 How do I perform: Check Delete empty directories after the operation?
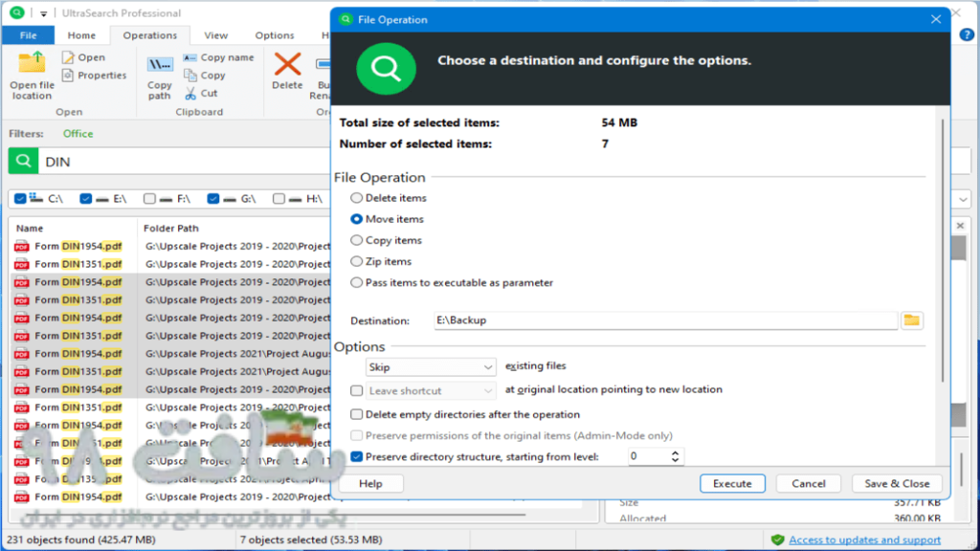tap(356, 415)
